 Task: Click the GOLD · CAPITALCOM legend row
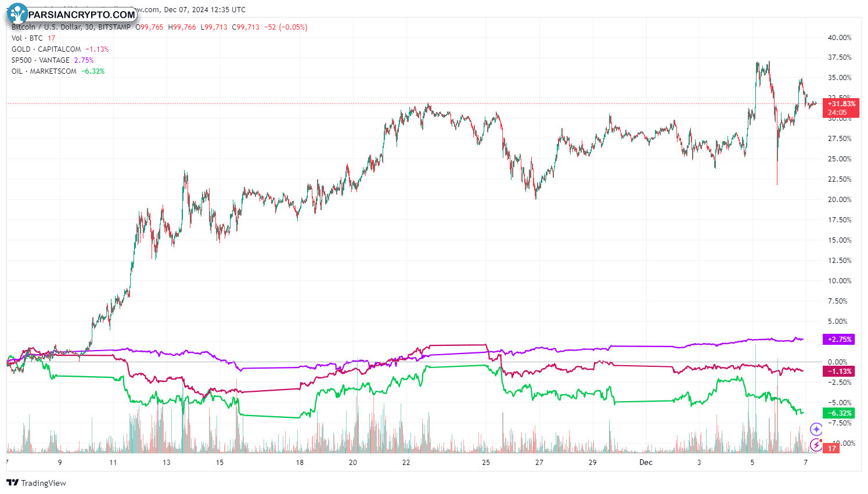pos(60,49)
